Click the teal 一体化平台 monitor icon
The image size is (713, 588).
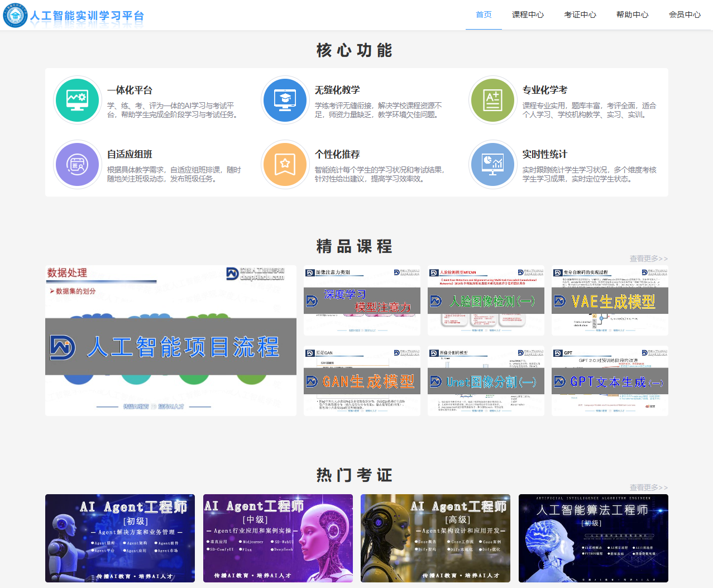click(77, 101)
